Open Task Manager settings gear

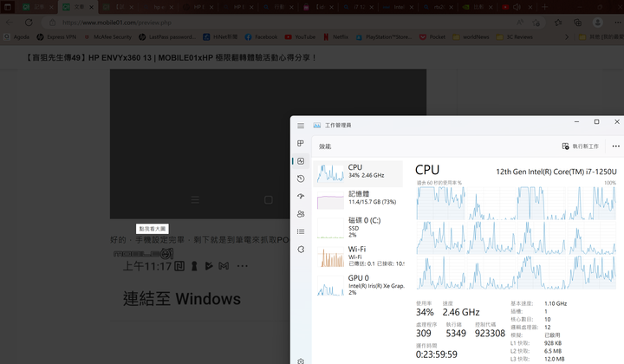301,361
